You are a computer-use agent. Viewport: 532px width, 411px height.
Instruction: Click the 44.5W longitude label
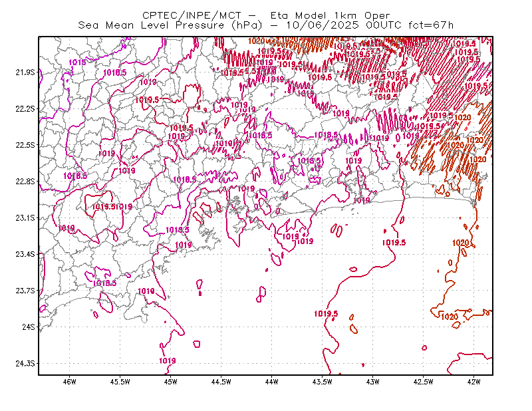(x=221, y=382)
